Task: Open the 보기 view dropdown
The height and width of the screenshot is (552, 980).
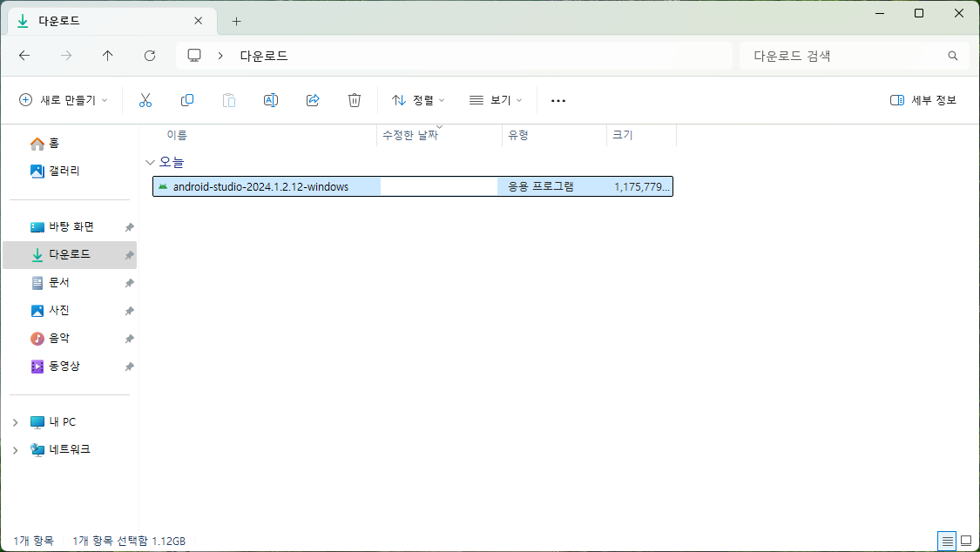Action: pos(496,100)
